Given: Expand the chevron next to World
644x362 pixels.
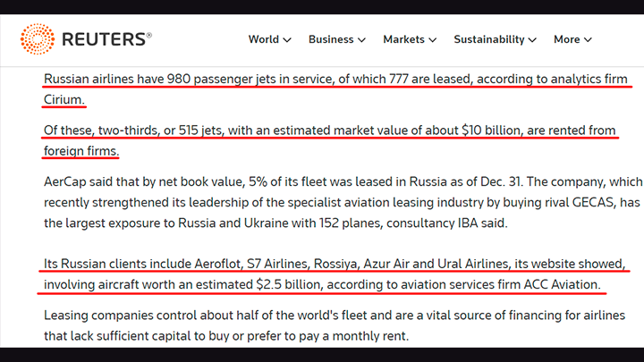Looking at the screenshot, I should [287, 40].
